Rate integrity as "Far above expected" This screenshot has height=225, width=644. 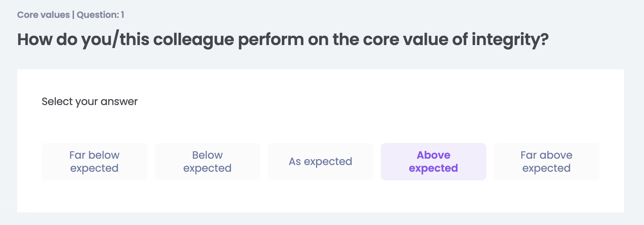click(x=547, y=162)
